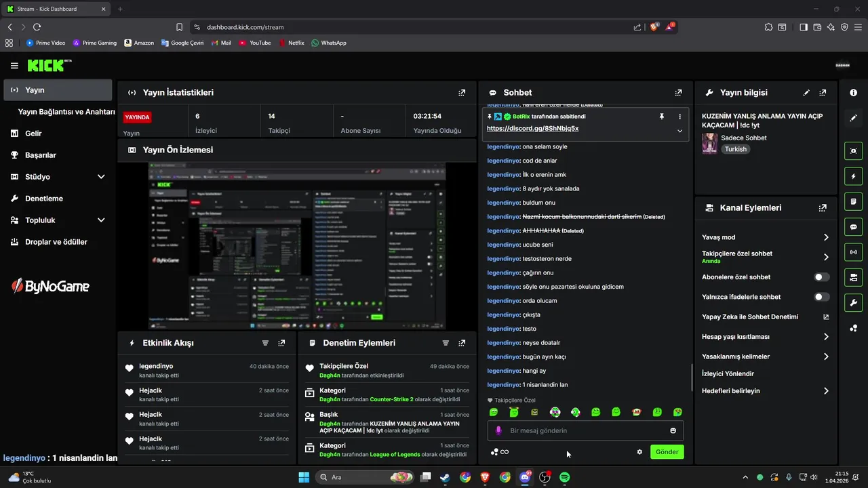Open Takipçilere özel sohbet options arrow
Viewport: 868px width, 488px height.
826,257
